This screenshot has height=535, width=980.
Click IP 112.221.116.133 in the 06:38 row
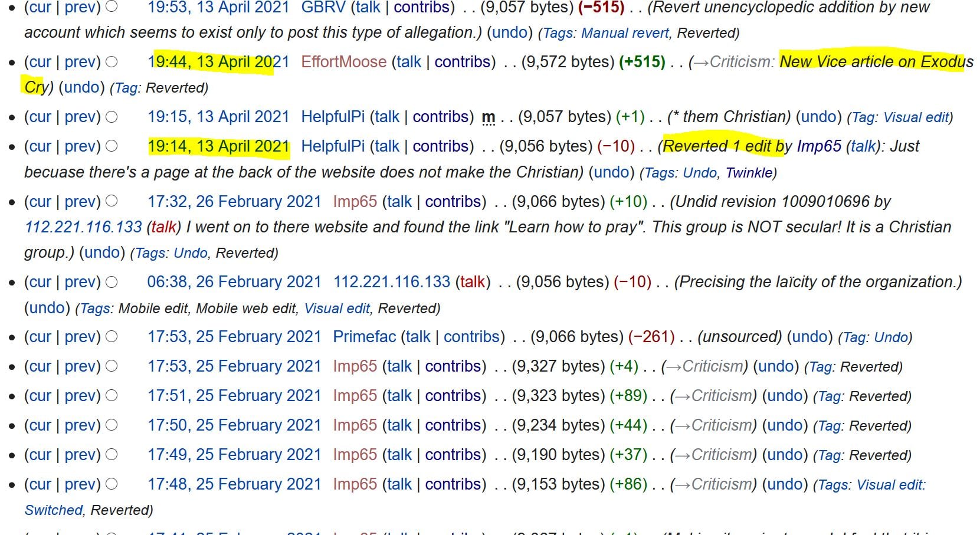coord(392,282)
